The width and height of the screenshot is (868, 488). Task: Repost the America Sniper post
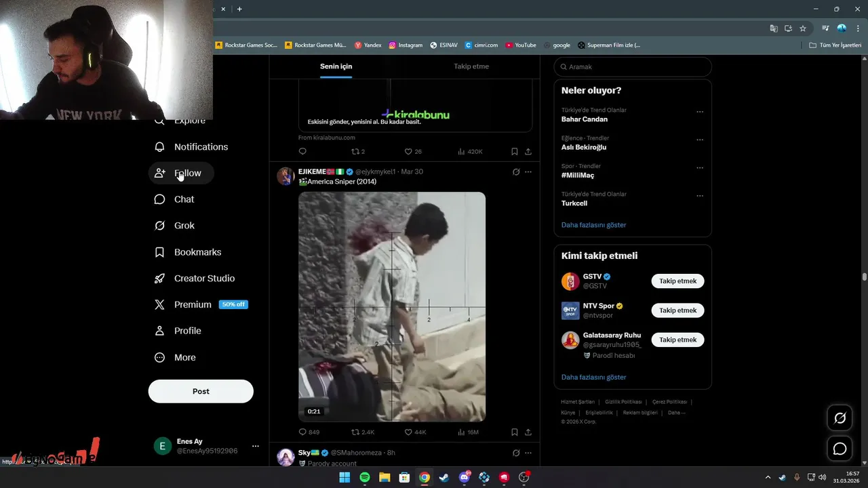click(x=363, y=432)
